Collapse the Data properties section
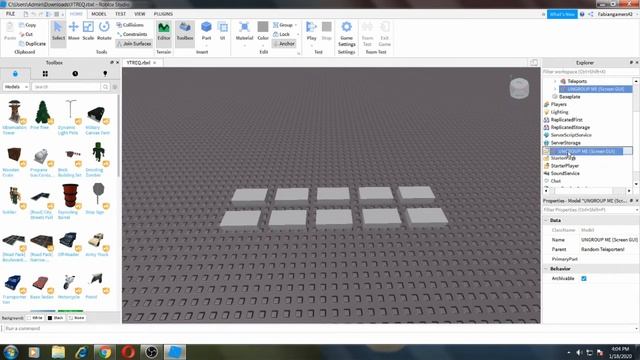The height and width of the screenshot is (360, 640). coord(547,220)
